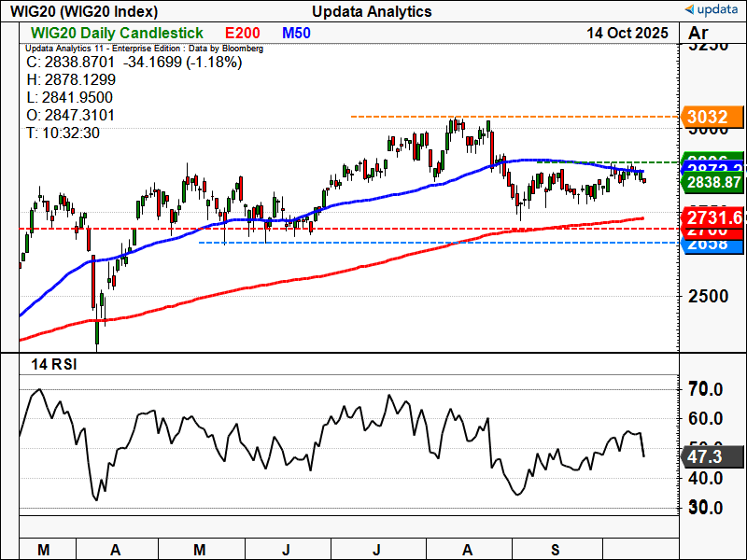Click the green 2838.87 last price tag

click(x=713, y=183)
